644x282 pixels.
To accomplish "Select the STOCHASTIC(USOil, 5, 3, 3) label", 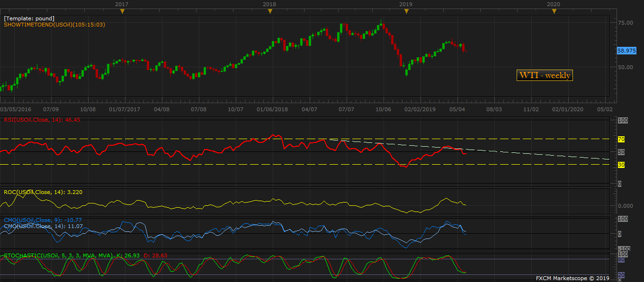I will coord(57,256).
